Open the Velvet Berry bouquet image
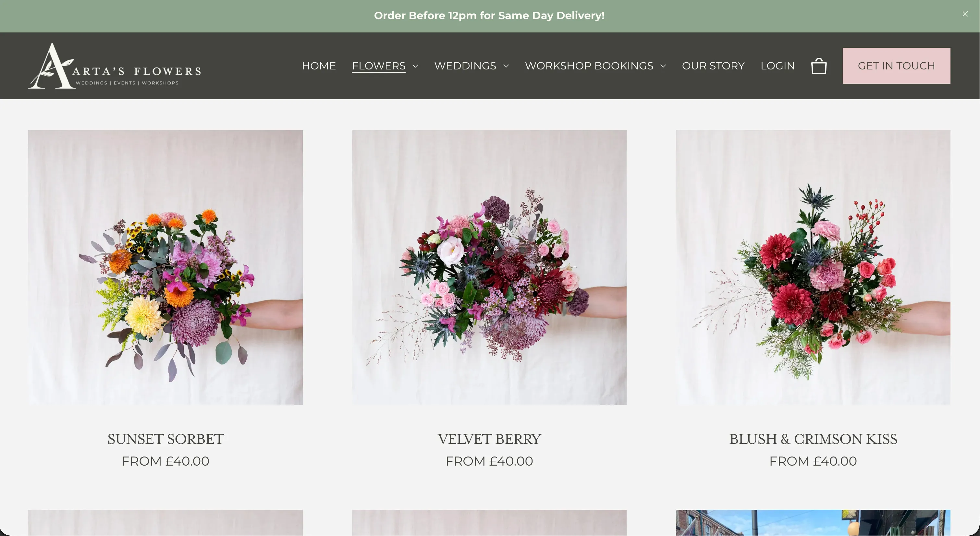 pos(489,267)
